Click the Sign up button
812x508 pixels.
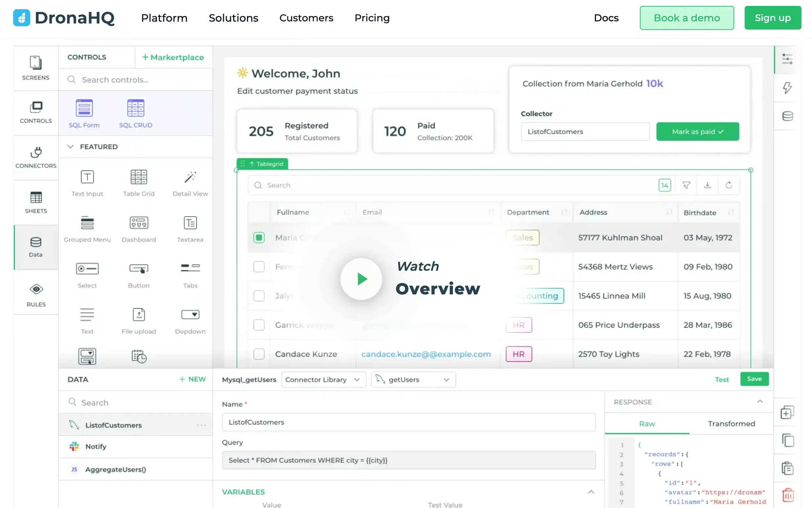pyautogui.click(x=772, y=18)
